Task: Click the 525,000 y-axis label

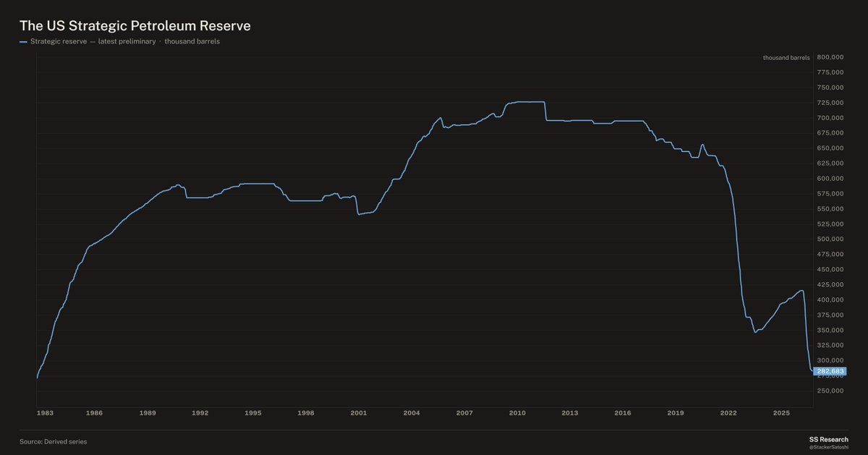Action: 830,224
